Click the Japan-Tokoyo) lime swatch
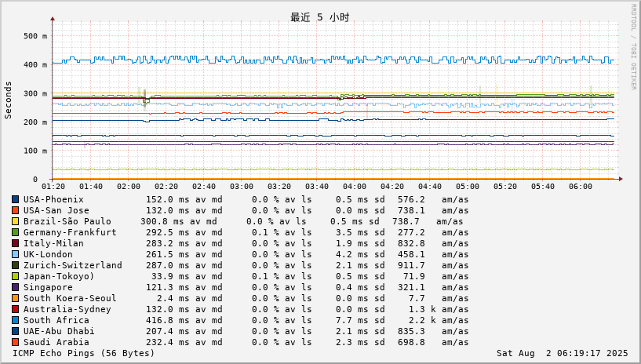 [15, 277]
